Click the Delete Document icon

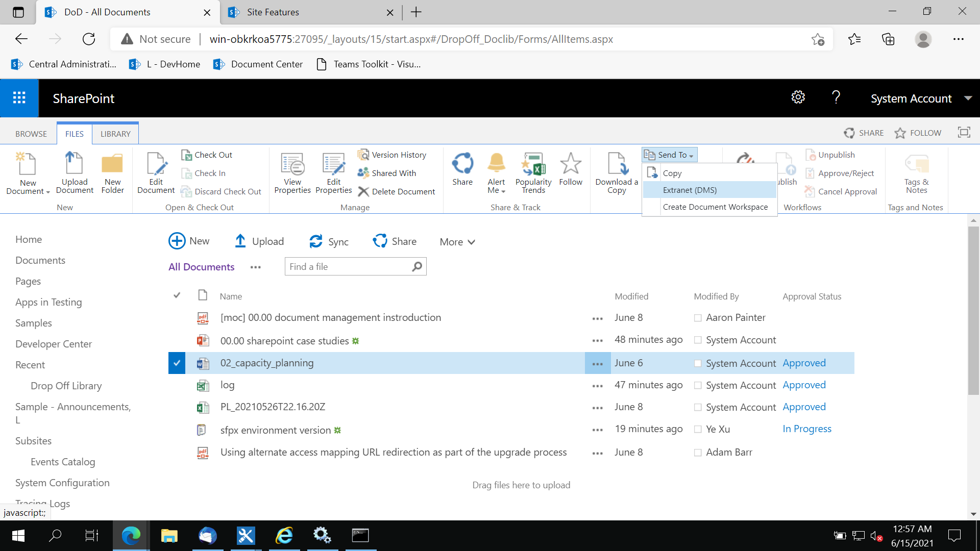point(363,191)
